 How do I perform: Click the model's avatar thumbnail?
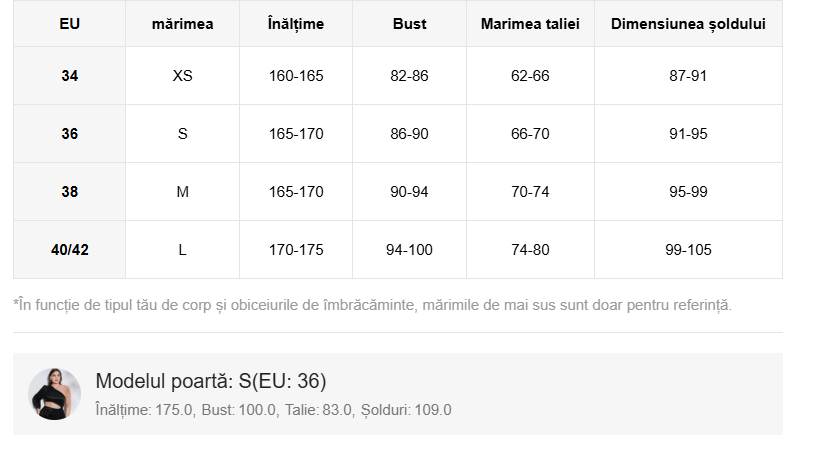pos(54,394)
